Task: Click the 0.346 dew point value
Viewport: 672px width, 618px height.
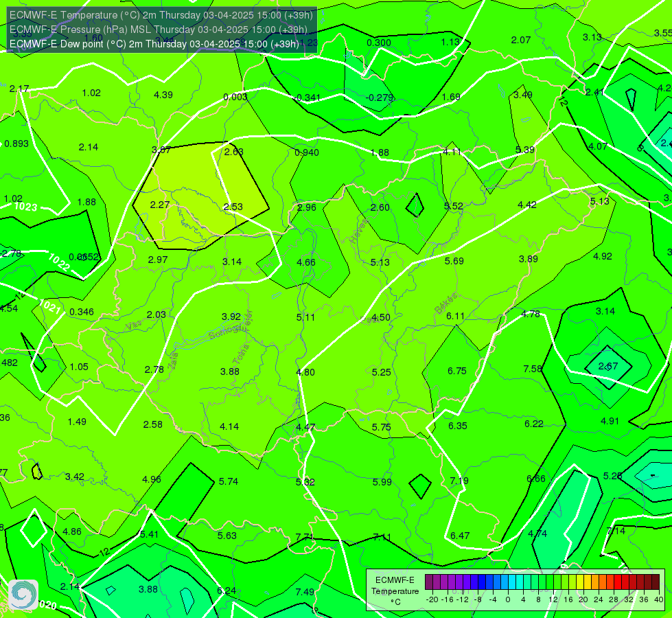Action: coord(82,312)
